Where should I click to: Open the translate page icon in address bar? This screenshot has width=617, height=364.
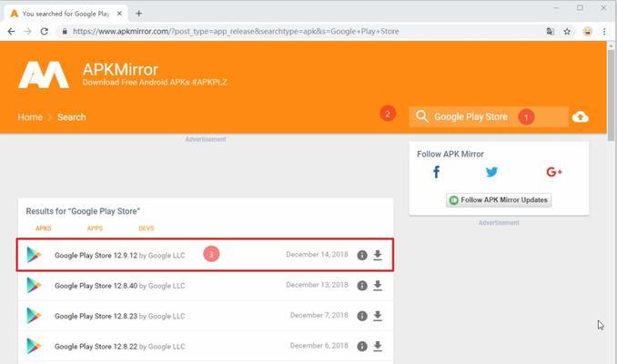click(x=550, y=32)
